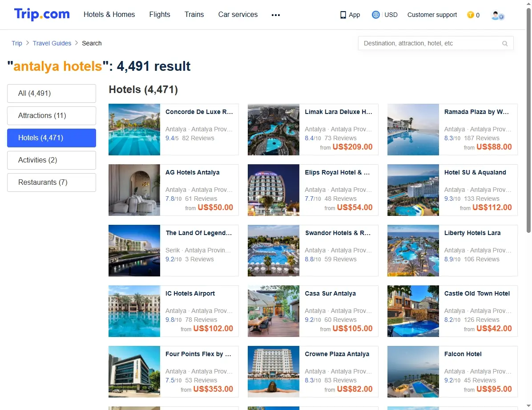
Task: Open Customer support
Action: 432,15
